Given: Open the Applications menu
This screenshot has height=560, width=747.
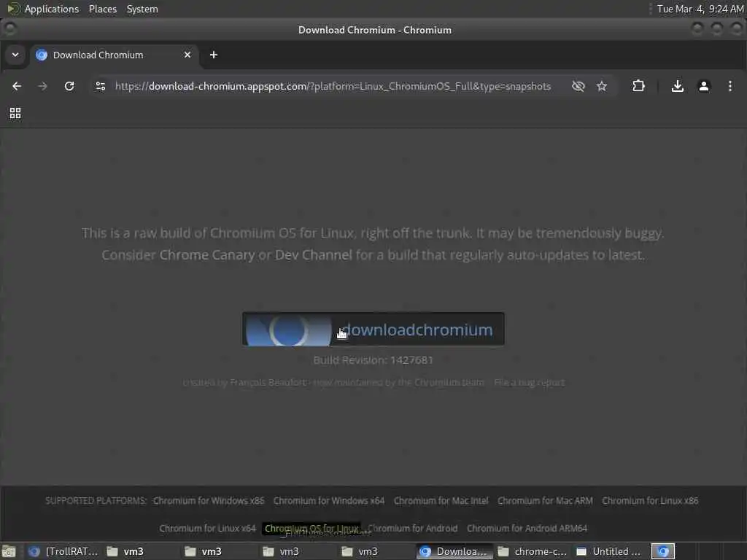Looking at the screenshot, I should [52, 9].
